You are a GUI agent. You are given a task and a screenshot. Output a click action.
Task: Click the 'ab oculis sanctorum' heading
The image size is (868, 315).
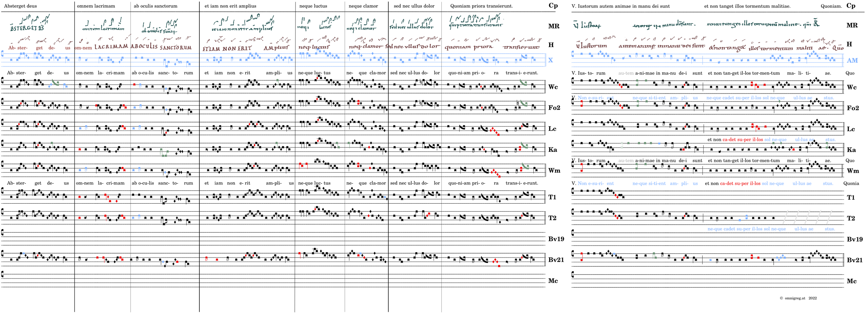[x=155, y=6]
